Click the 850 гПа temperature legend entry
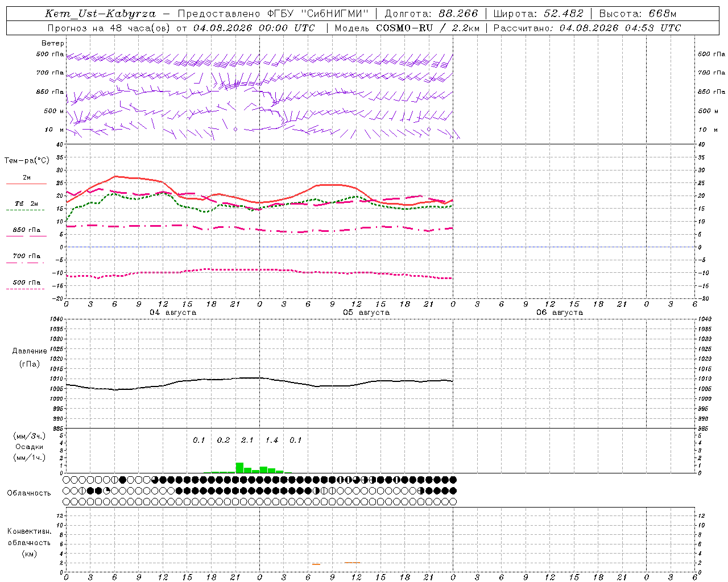This screenshot has height=582, width=728. 26,230
